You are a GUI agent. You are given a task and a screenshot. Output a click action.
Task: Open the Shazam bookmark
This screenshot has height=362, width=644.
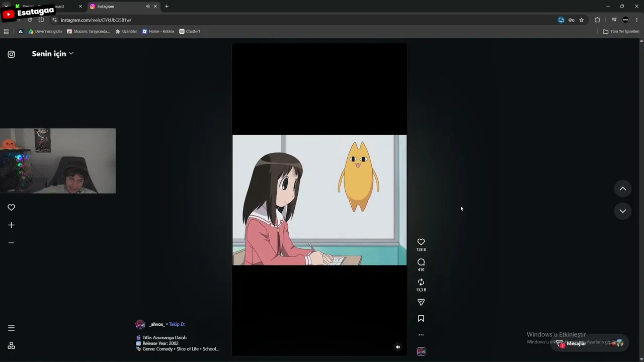click(x=89, y=32)
